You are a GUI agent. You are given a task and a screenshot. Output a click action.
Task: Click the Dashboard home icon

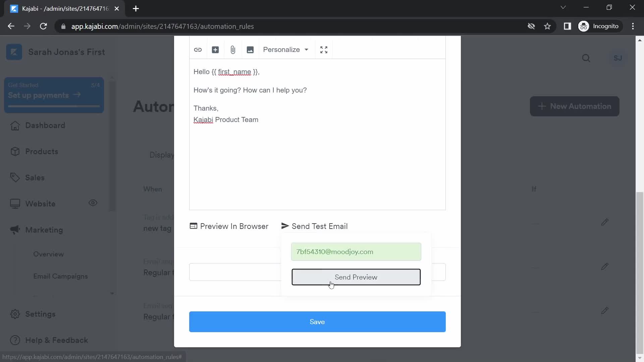15,125
